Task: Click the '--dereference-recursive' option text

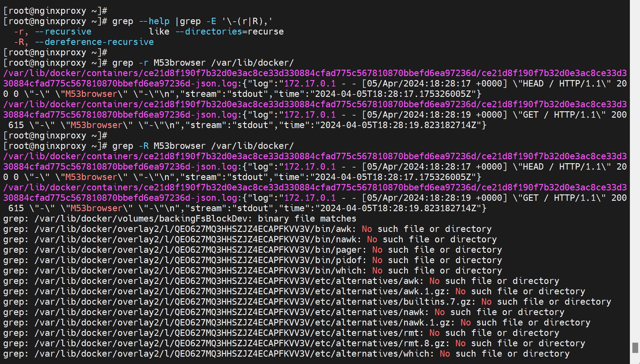Action: (x=94, y=42)
